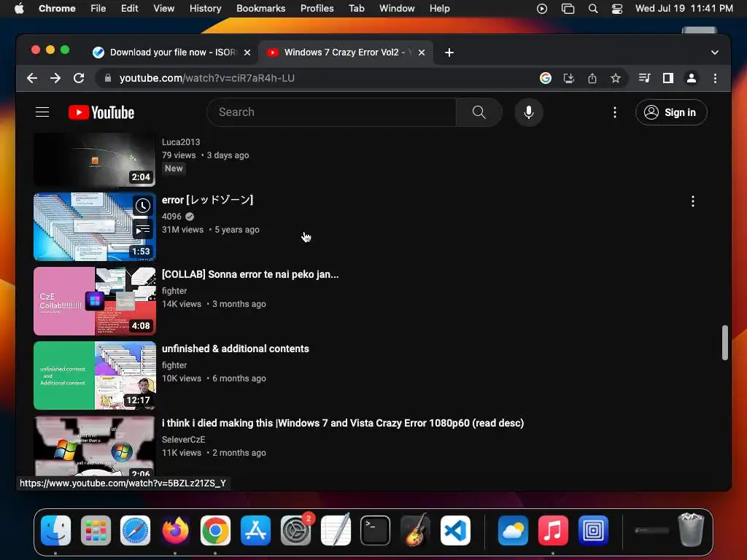Open a new tab
This screenshot has height=560, width=747.
pyautogui.click(x=449, y=52)
